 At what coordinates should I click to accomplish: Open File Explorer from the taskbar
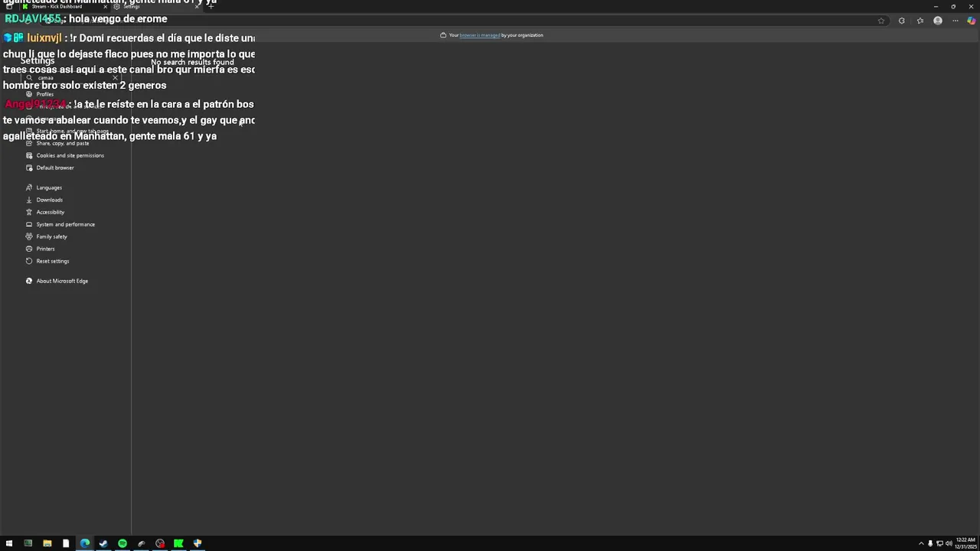[47, 543]
